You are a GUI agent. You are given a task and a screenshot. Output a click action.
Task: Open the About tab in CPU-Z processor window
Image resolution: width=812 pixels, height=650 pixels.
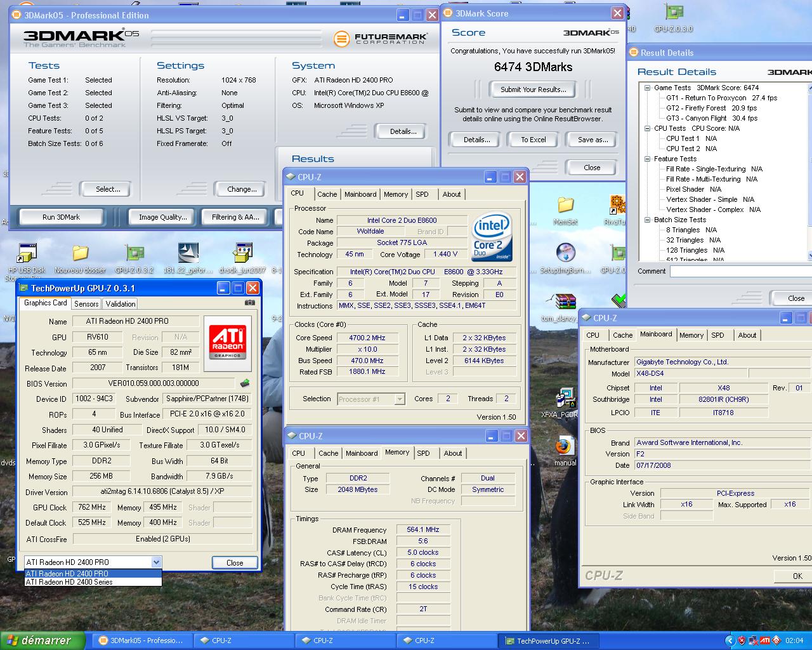click(x=452, y=194)
